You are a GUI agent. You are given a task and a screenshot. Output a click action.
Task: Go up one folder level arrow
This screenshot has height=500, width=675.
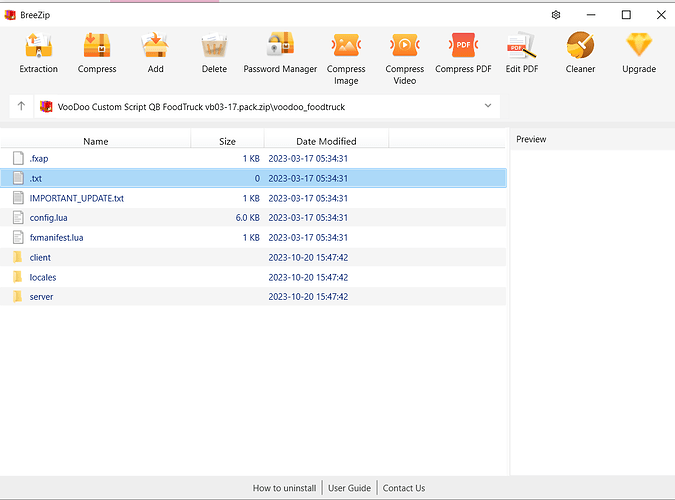[21, 106]
